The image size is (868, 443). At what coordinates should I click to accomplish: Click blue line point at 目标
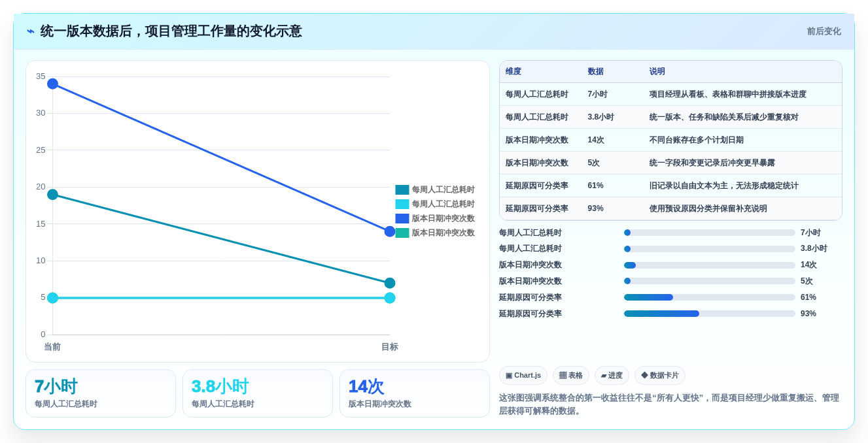tap(390, 231)
